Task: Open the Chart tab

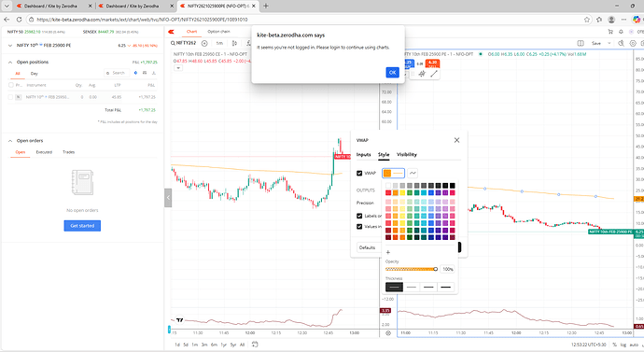Action: coord(192,32)
